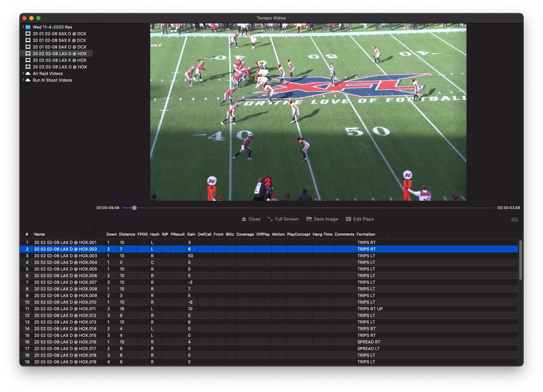Click the film icon beside 02-08 LAX D @ HOX
Viewport: 543px width, 392px height.
click(28, 54)
